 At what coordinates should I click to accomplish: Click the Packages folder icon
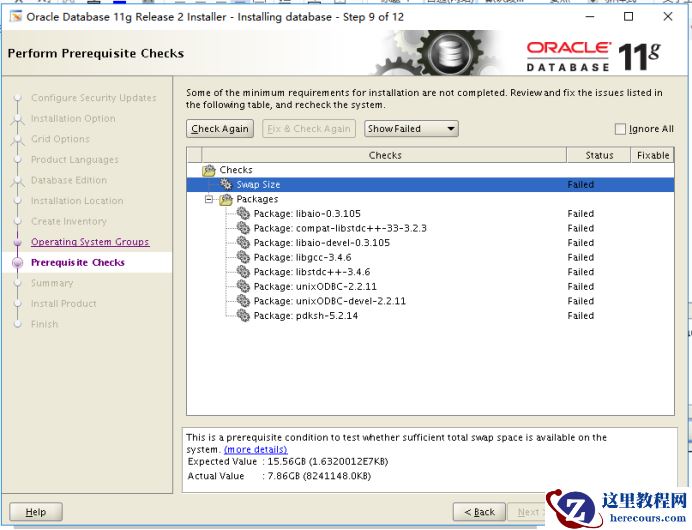226,199
